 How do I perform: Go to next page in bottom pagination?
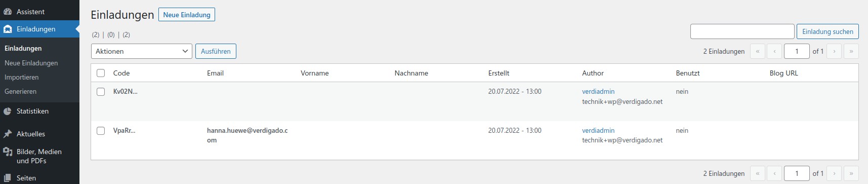[x=834, y=173]
